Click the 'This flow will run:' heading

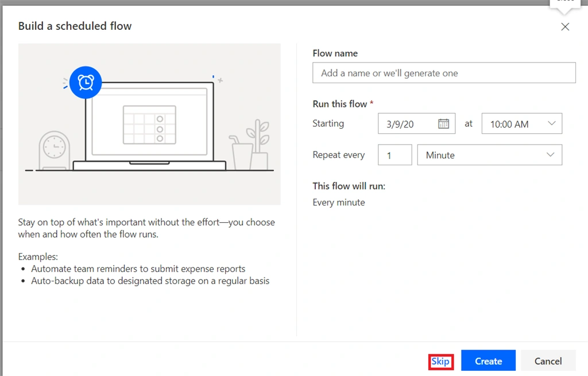tap(349, 186)
